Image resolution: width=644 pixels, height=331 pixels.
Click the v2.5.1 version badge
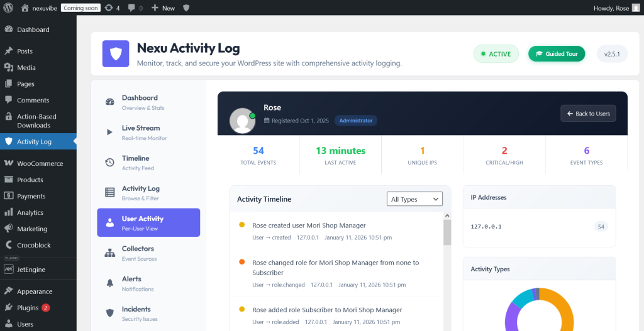[x=612, y=54]
